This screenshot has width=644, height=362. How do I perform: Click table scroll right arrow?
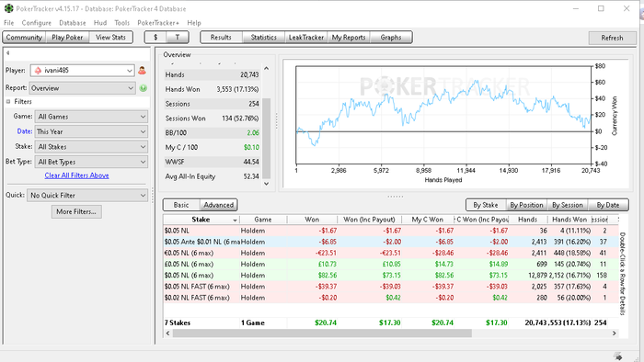615,334
